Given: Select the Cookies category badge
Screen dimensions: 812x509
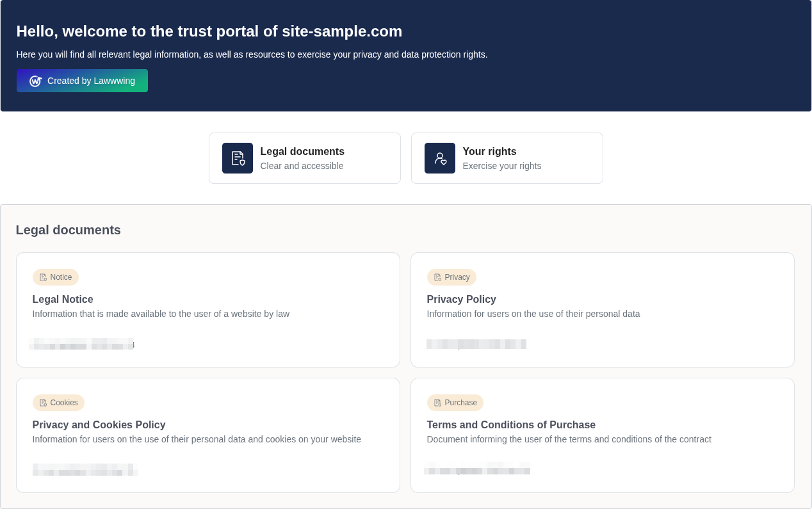Looking at the screenshot, I should 58,402.
